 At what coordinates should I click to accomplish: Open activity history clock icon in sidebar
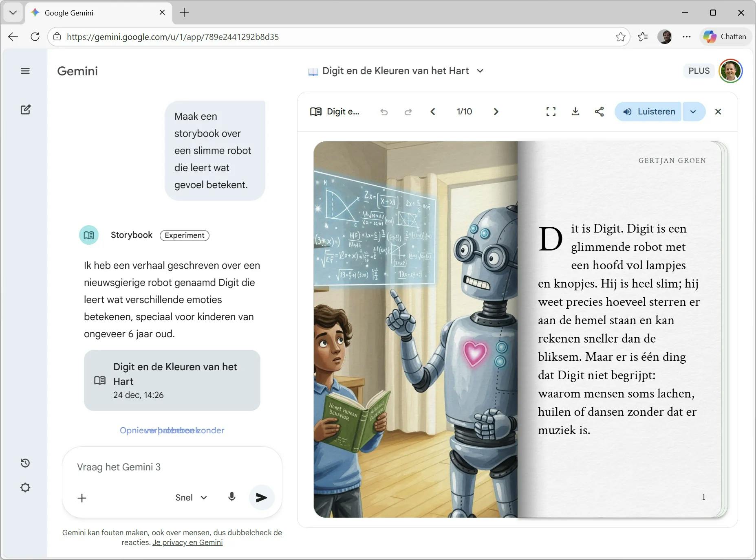point(25,463)
